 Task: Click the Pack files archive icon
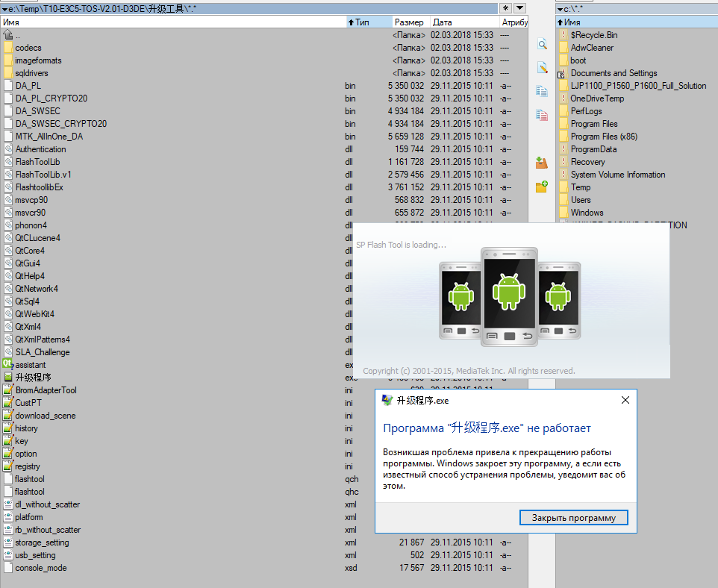(543, 162)
